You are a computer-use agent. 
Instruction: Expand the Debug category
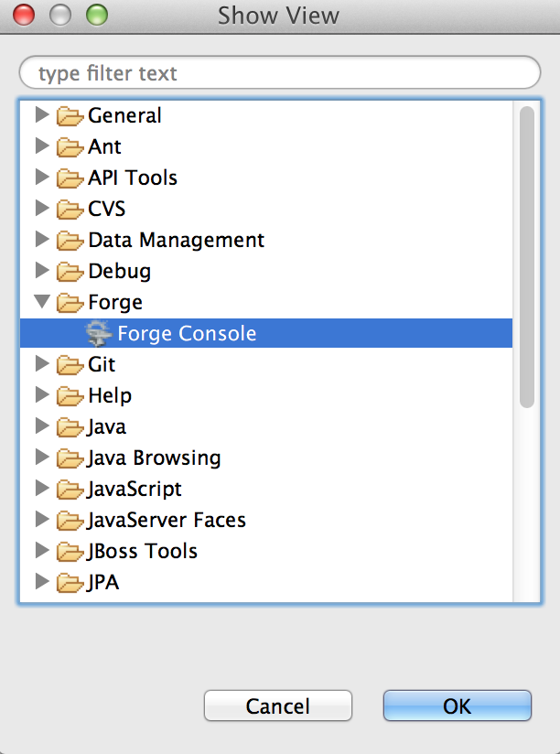click(42, 271)
